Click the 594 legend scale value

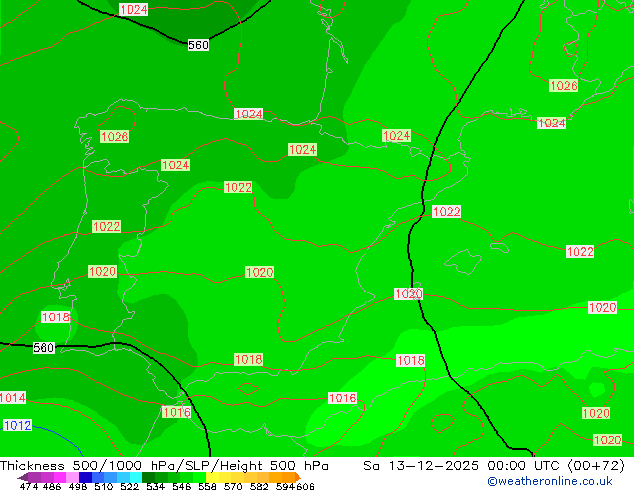(x=285, y=486)
